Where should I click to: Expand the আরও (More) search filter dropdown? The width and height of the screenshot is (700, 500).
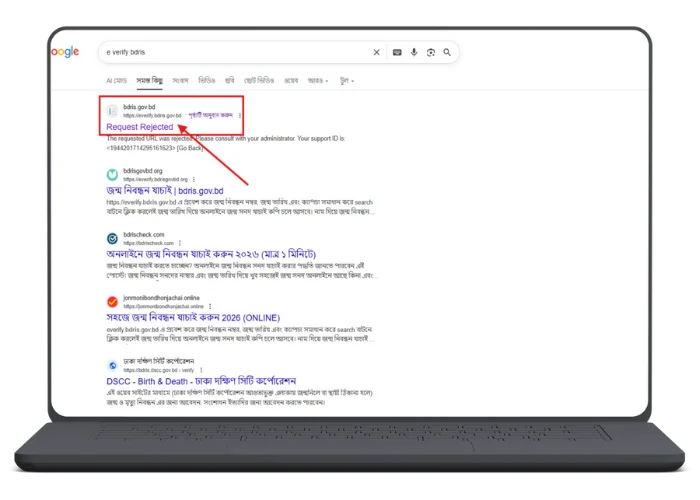coord(319,80)
